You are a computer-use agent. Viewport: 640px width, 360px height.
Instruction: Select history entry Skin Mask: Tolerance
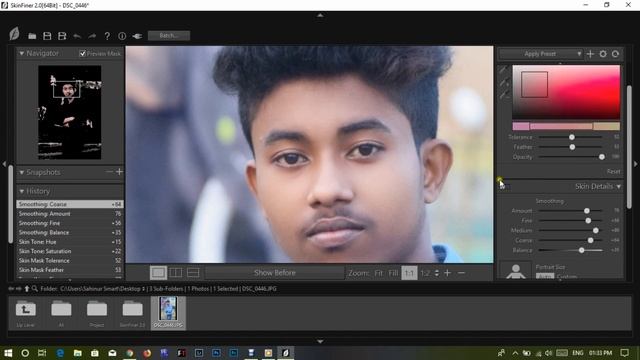[70, 260]
